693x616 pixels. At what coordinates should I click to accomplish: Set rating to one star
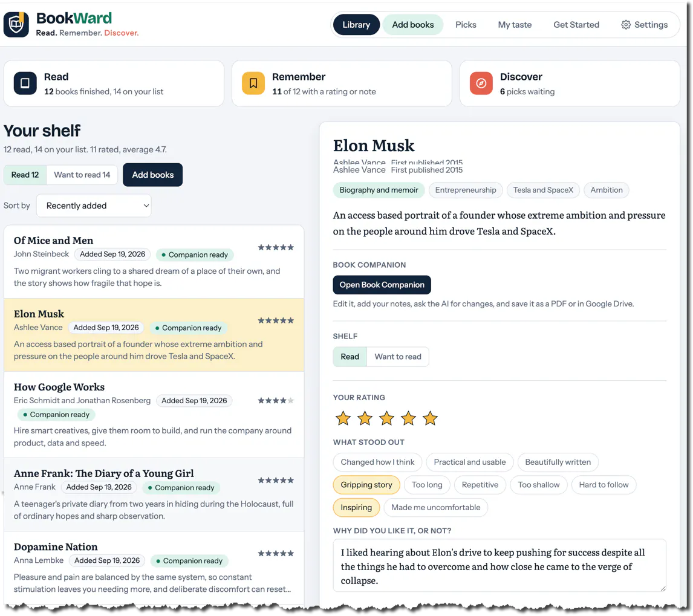(343, 418)
